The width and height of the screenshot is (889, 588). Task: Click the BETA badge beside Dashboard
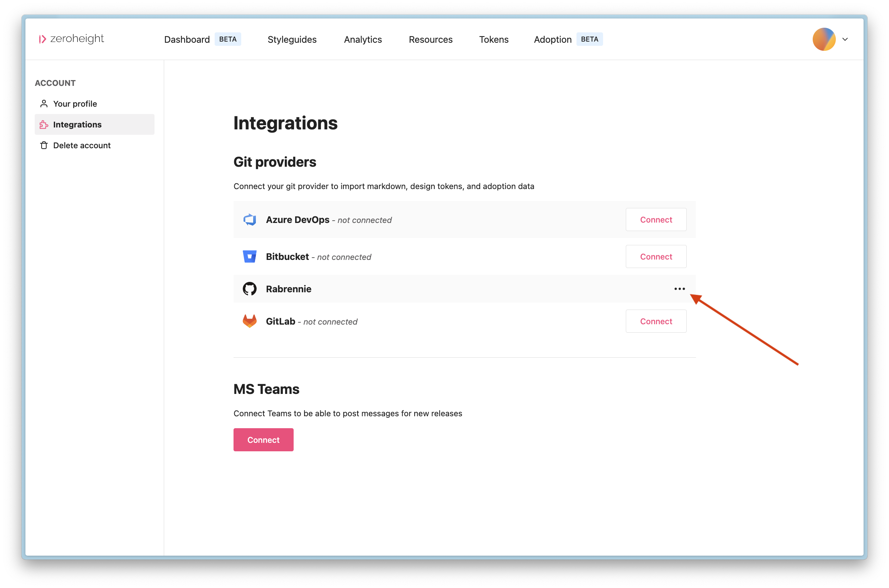click(228, 39)
